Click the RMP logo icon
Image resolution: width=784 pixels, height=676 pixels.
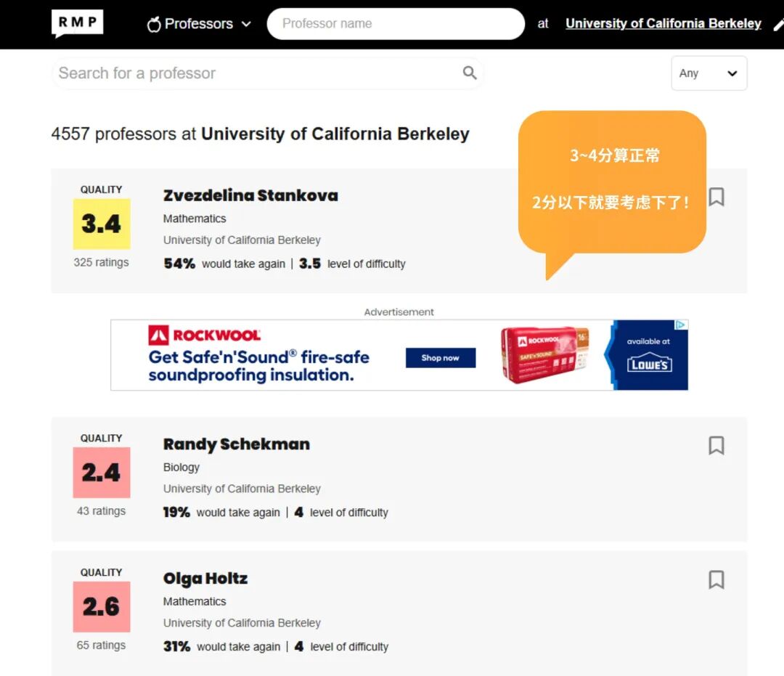coord(77,23)
